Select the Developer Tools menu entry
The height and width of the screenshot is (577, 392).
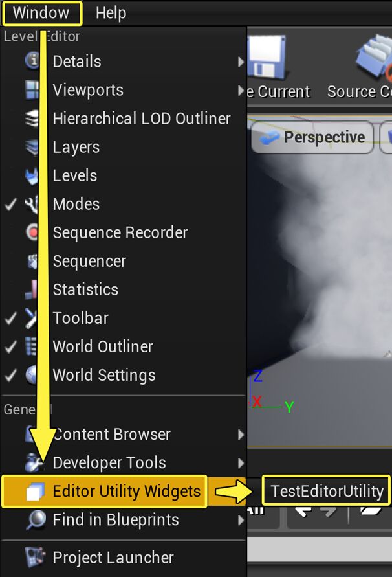pyautogui.click(x=124, y=462)
